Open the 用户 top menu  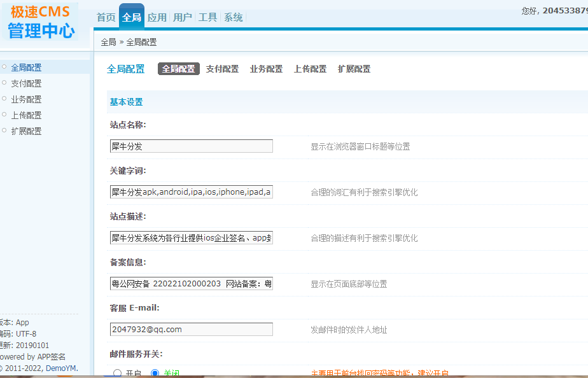[182, 18]
